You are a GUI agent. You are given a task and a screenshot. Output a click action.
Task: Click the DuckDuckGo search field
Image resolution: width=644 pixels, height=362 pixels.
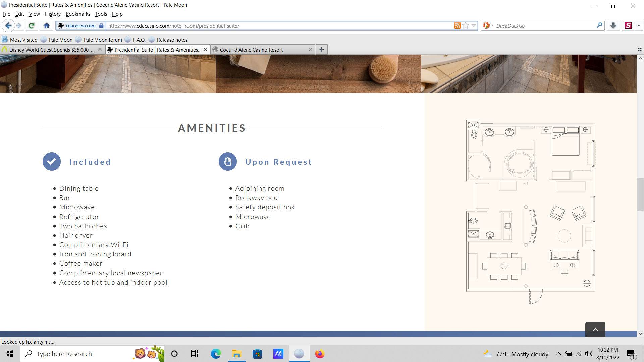coord(545,26)
